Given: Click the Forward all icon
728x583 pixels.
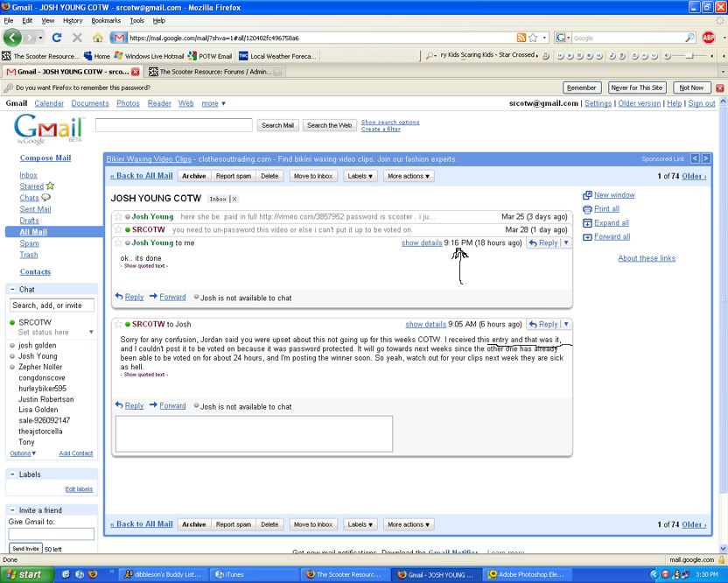Looking at the screenshot, I should pyautogui.click(x=588, y=236).
